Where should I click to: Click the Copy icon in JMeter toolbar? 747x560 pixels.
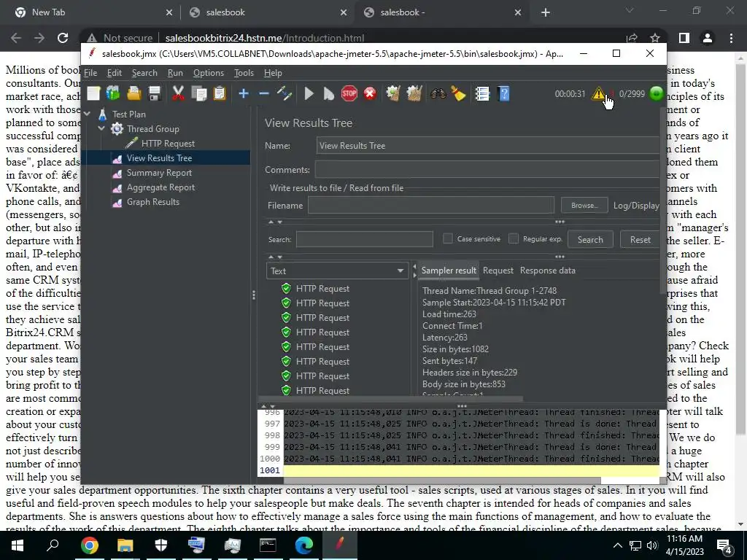[x=198, y=93]
